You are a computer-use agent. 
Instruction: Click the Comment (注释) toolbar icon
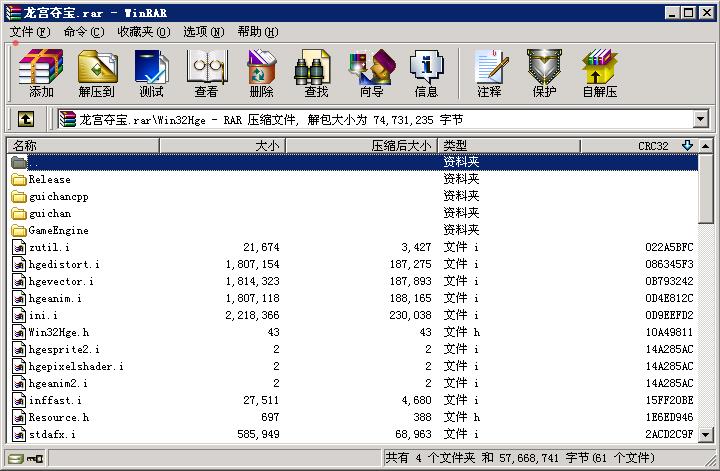489,74
